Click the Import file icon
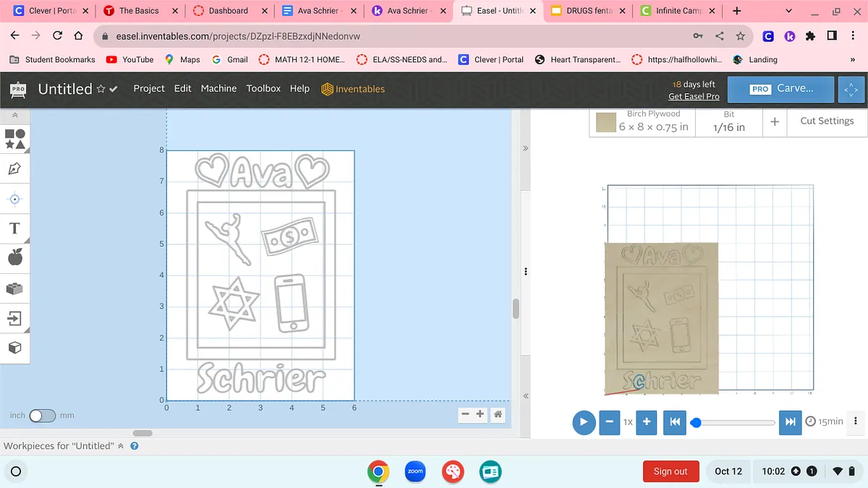This screenshot has height=488, width=868. 15,318
